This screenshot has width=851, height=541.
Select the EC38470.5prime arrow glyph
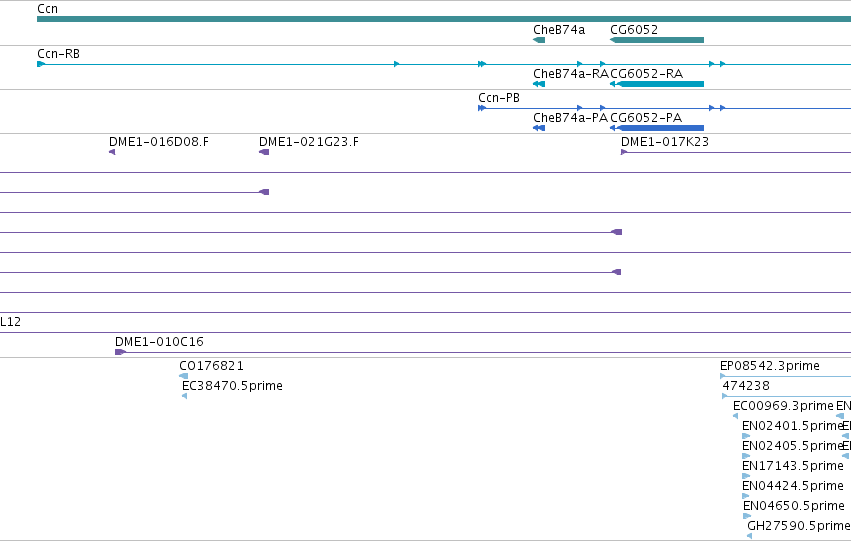(x=185, y=396)
